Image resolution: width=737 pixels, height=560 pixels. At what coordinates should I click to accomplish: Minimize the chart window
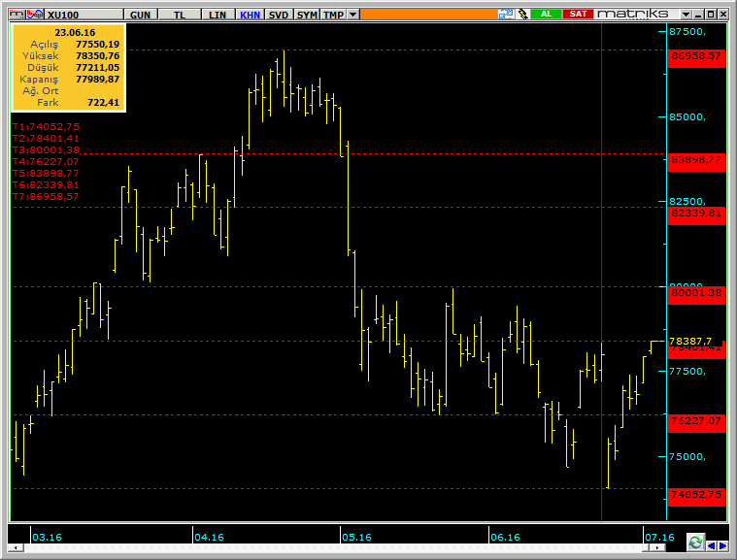coord(698,15)
